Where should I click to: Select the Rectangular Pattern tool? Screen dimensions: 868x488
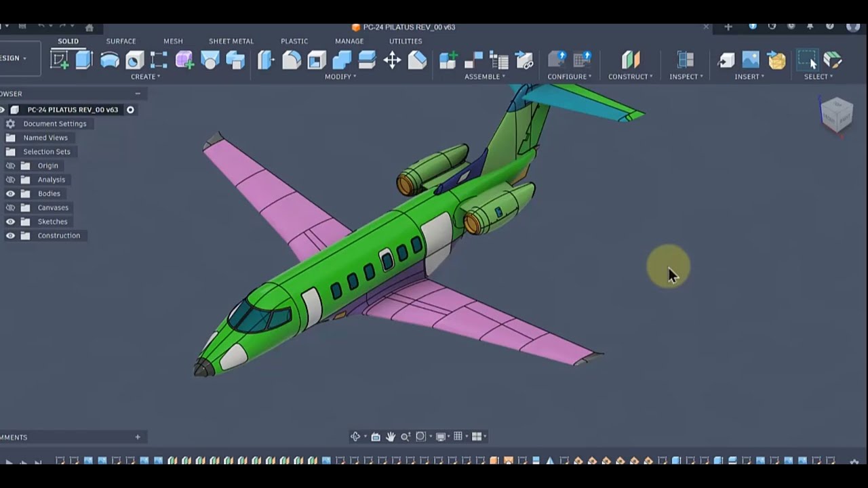[159, 60]
